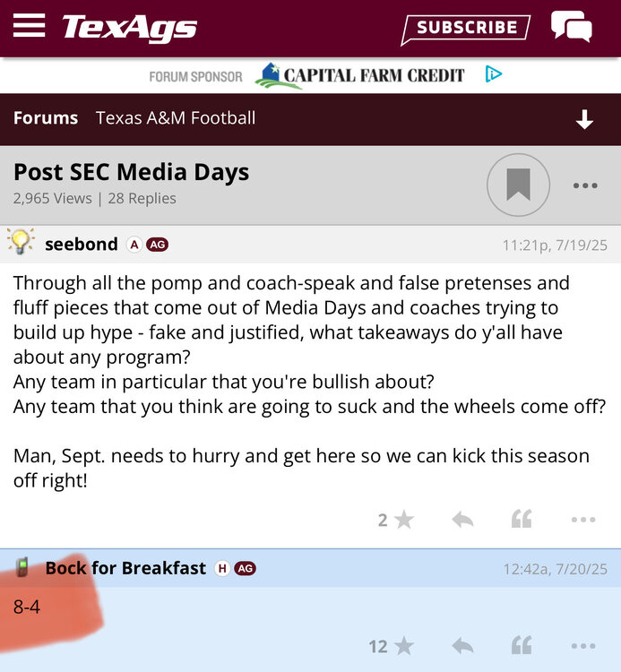Open the Capital Farm Credit sponsor banner
The image size is (621, 672).
click(360, 75)
